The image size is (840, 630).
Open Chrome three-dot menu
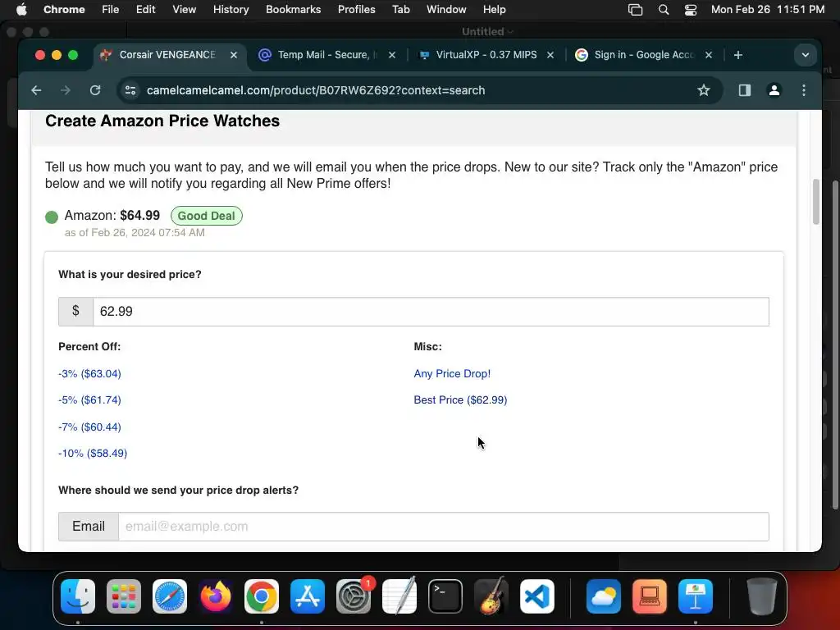pos(804,90)
